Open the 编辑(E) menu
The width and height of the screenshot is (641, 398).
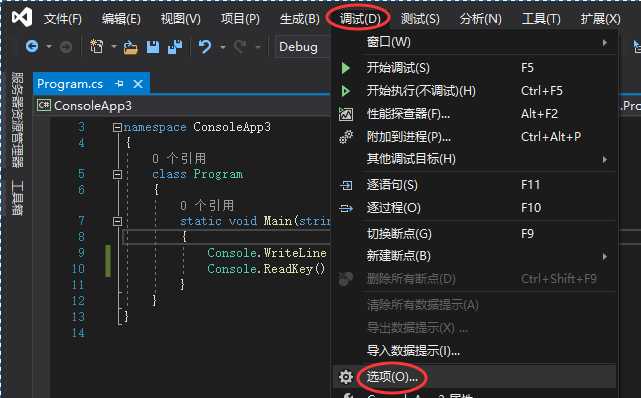(121, 18)
